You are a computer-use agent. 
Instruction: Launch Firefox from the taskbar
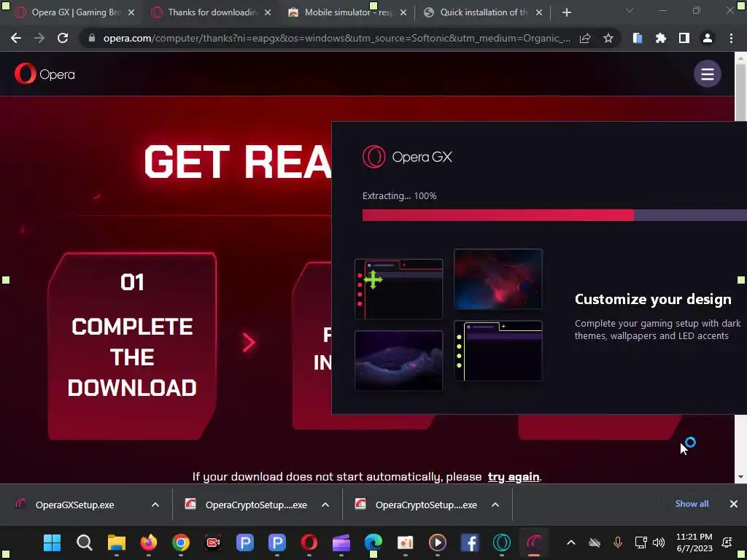(149, 542)
